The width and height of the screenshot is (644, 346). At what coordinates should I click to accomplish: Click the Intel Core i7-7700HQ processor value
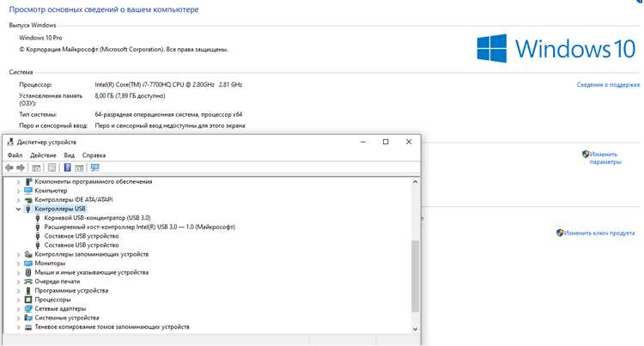pos(168,84)
